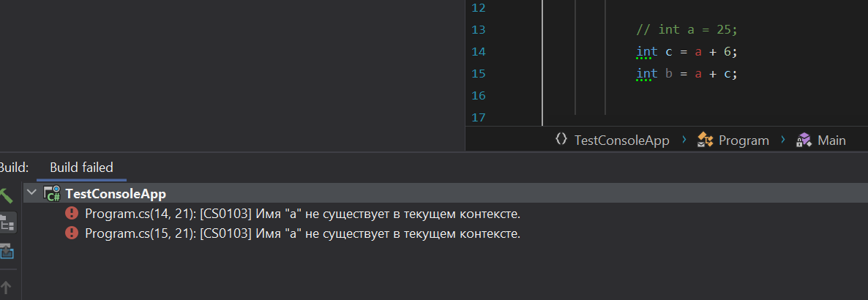The width and height of the screenshot is (868, 300).
Task: Click the namespace braces icon in breadcrumb
Action: coord(561,140)
